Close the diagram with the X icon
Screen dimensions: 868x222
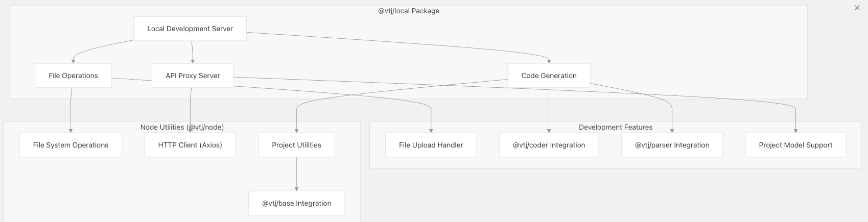pyautogui.click(x=857, y=8)
